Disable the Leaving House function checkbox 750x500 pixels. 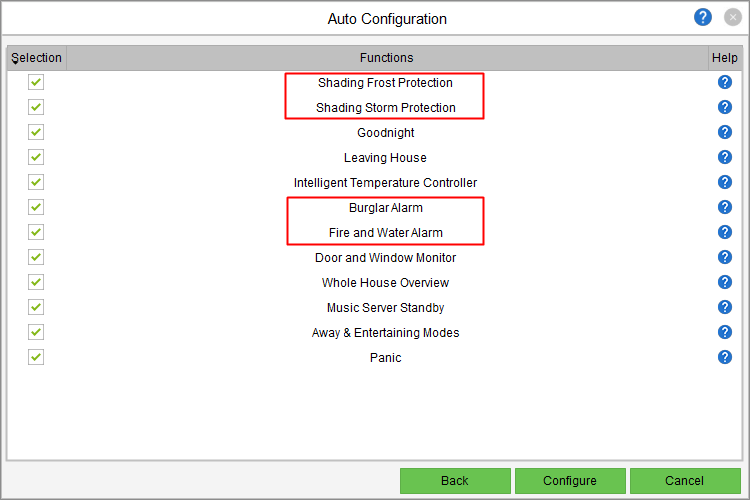coord(36,157)
